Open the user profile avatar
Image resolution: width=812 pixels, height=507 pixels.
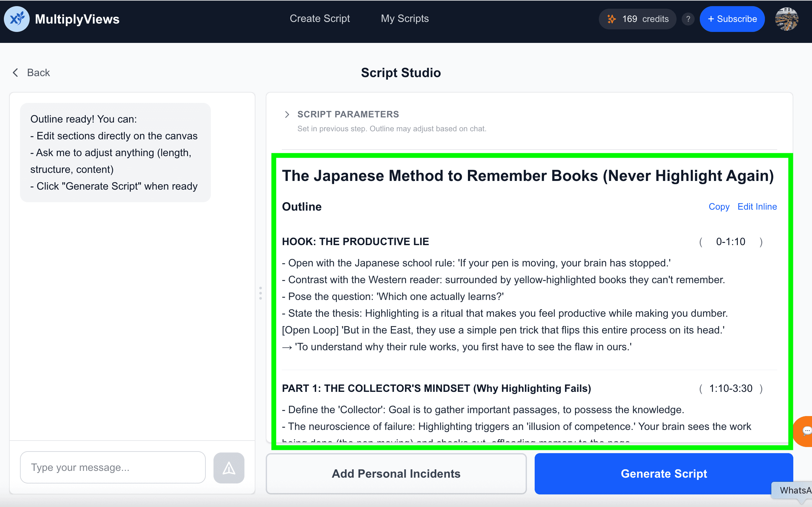tap(786, 19)
